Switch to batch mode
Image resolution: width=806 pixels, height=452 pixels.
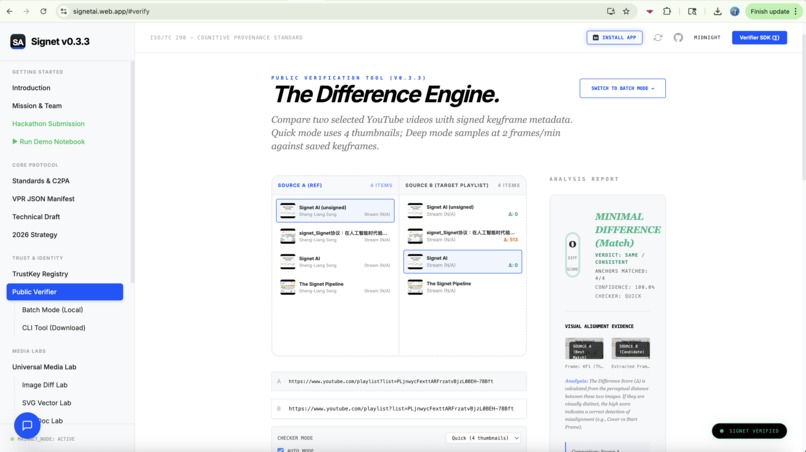click(622, 88)
